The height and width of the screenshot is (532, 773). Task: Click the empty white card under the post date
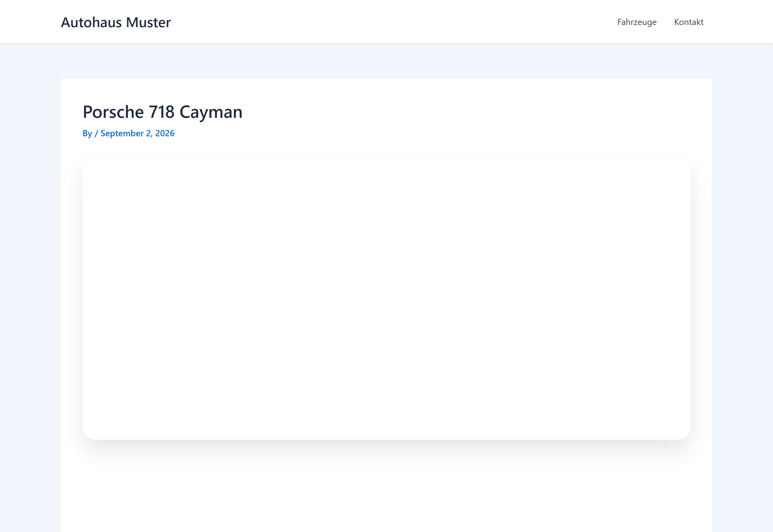click(386, 298)
